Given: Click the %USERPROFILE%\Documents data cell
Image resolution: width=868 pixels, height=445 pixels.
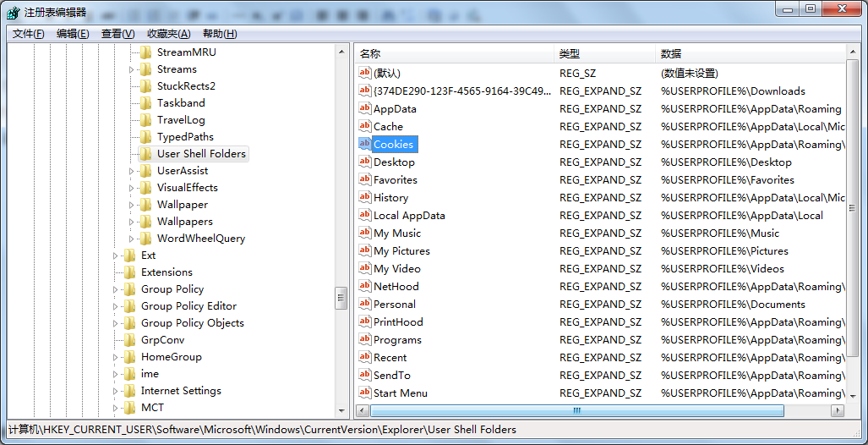Looking at the screenshot, I should (733, 305).
